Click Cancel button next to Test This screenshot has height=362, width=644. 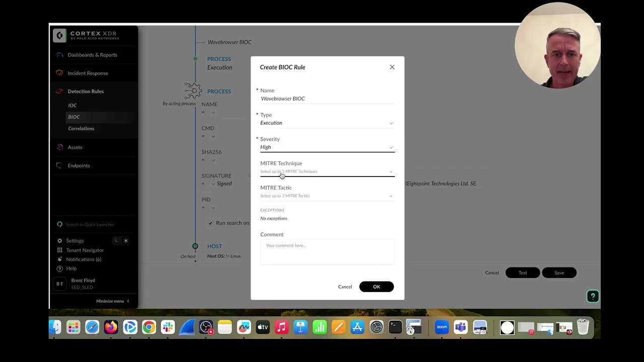[492, 273]
